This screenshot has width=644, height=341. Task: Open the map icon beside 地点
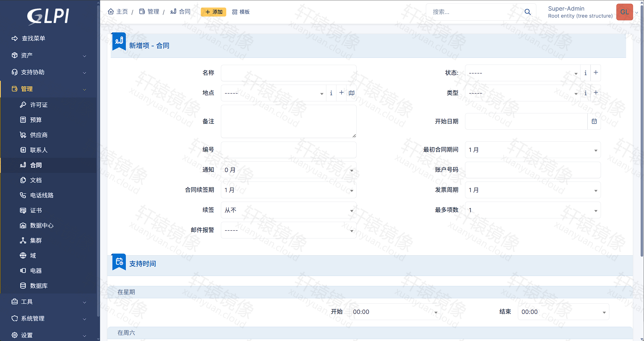[352, 93]
